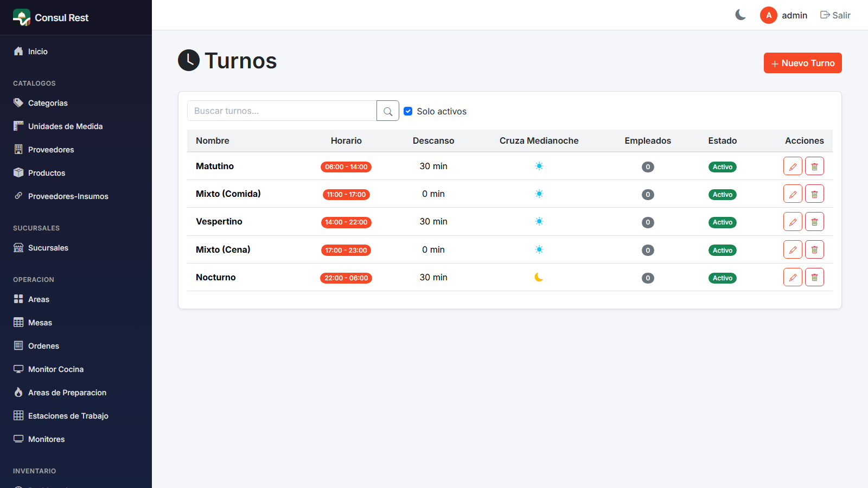Click the 06:00 - 14:00 schedule badge
The width and height of the screenshot is (868, 488).
click(346, 167)
